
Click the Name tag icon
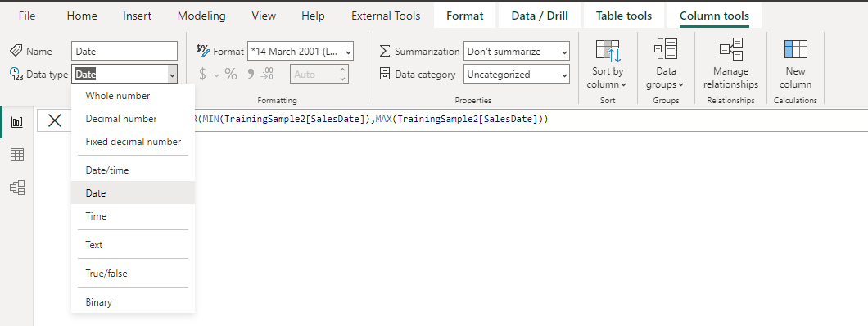coord(16,51)
